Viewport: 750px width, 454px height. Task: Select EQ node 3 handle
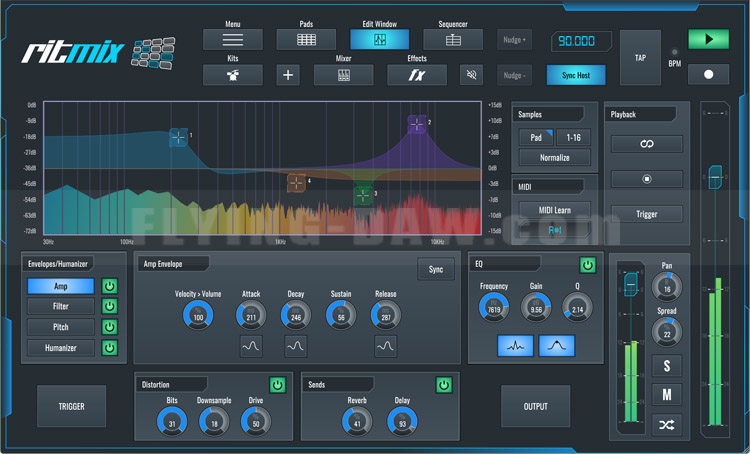coord(363,195)
